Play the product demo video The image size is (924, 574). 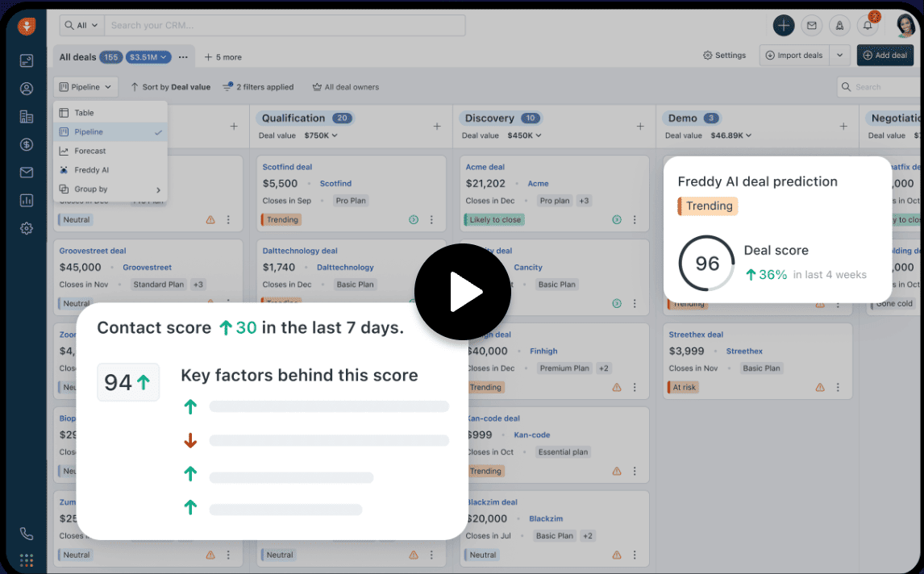[463, 292]
